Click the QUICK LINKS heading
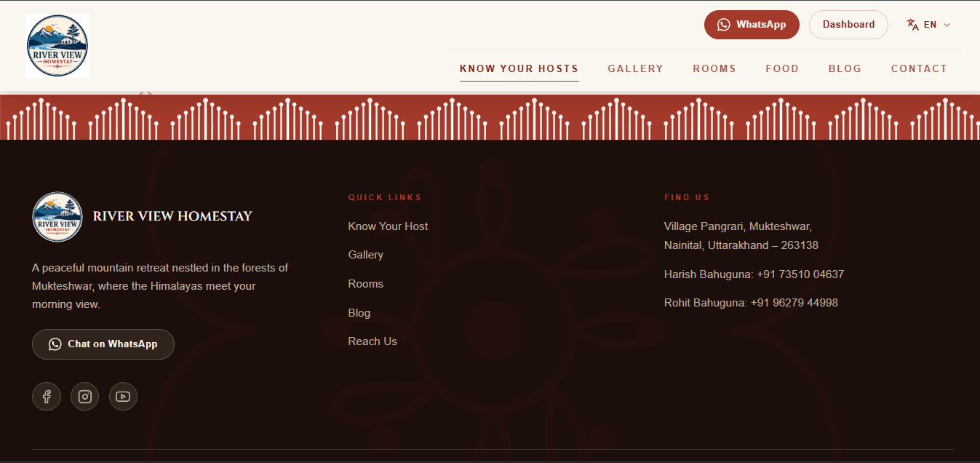 385,197
